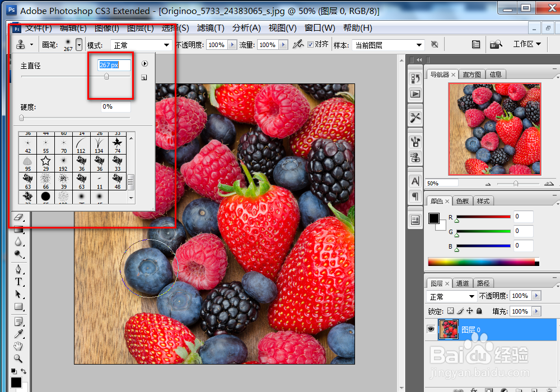Select the Type (T) tool

pos(18,282)
